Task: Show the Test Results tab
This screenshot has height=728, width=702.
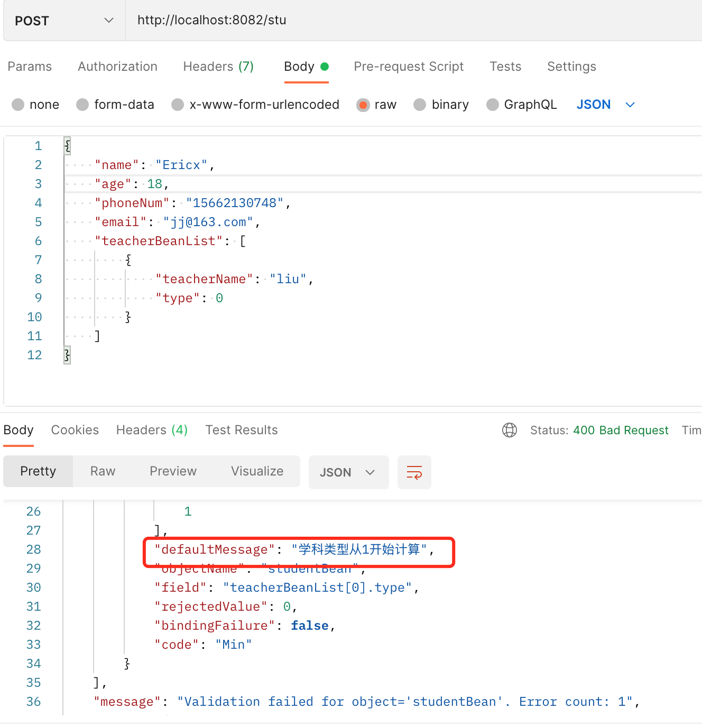Action: click(242, 430)
